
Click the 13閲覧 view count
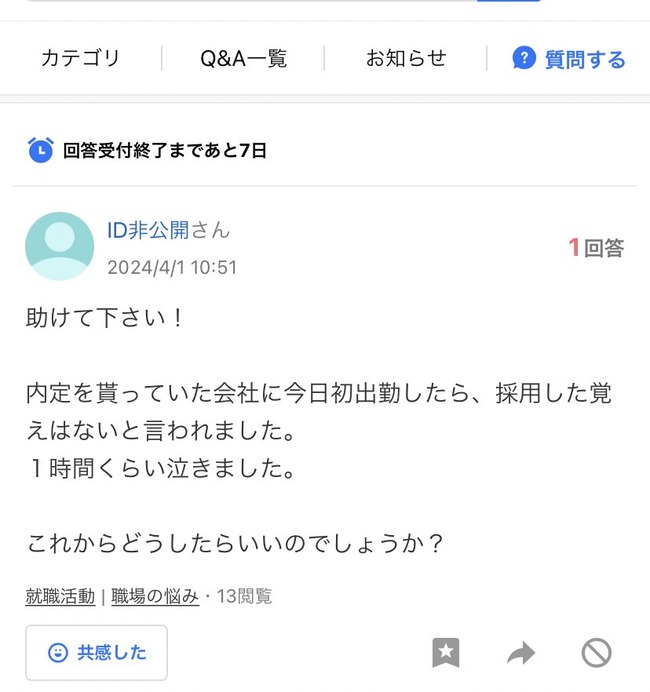coord(241,597)
